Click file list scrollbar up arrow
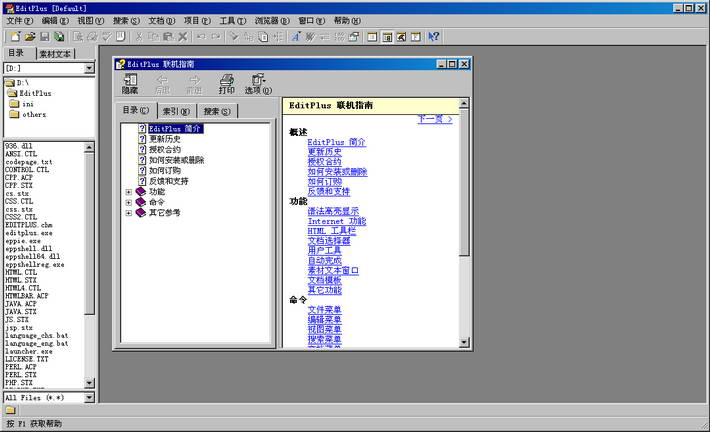Viewport: 710px width, 432px height. pos(89,147)
